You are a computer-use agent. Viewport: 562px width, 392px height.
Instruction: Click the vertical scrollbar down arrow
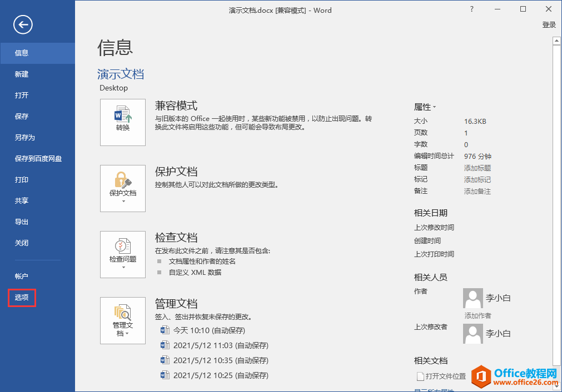click(x=556, y=386)
